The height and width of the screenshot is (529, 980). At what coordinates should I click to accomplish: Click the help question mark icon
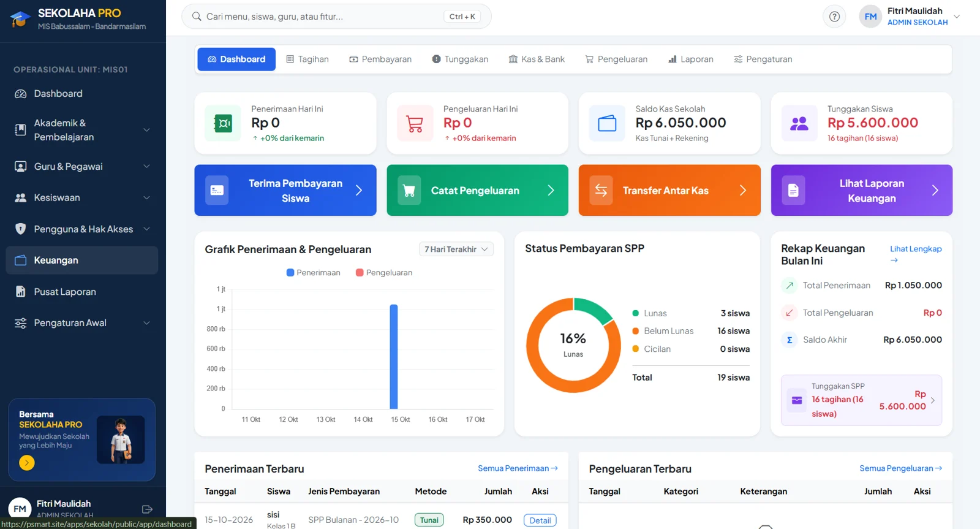point(834,17)
